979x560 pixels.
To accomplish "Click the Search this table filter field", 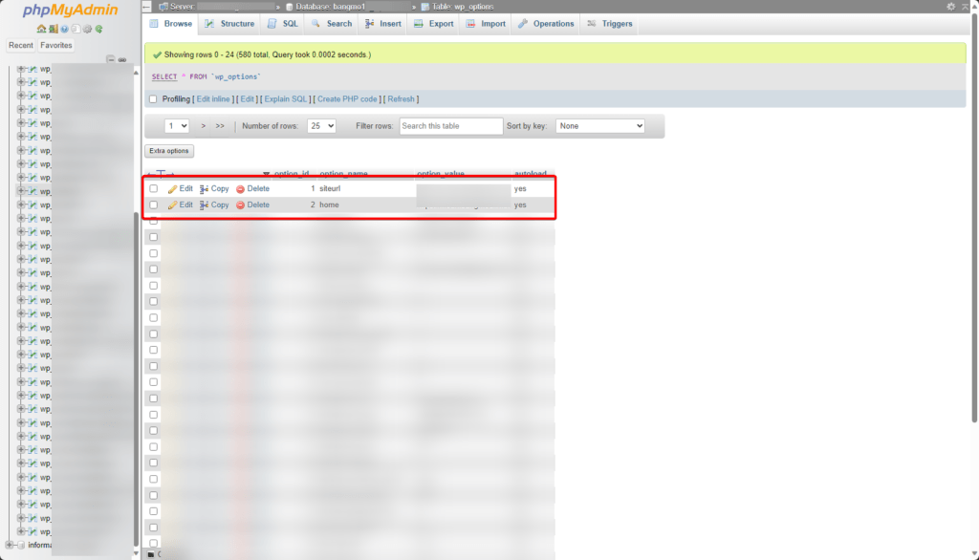I will coord(450,126).
